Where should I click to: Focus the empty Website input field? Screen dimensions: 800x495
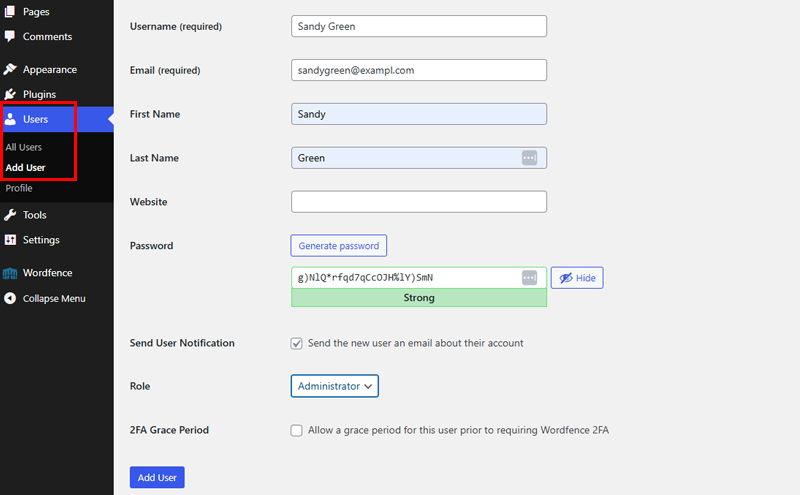pos(419,202)
